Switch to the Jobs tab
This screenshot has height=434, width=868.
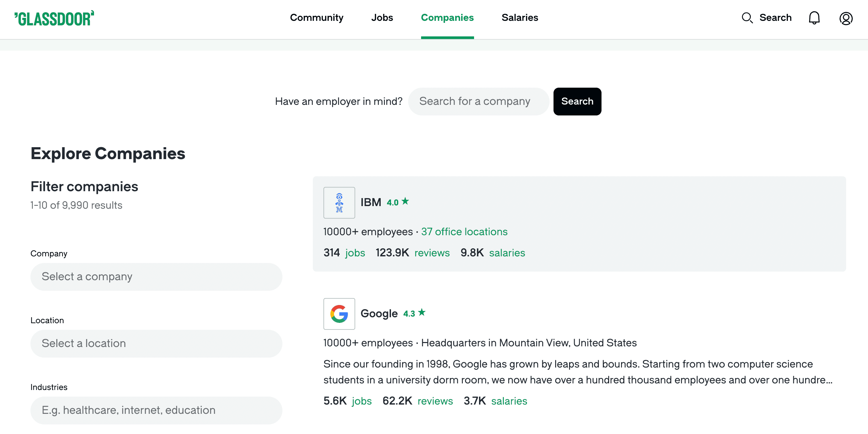coord(382,18)
